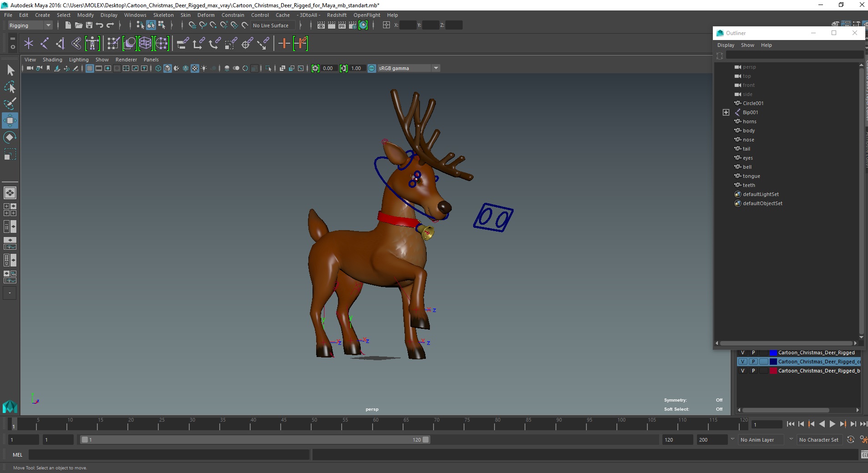Open the viewport Shading menu
The height and width of the screenshot is (473, 868).
tap(52, 60)
